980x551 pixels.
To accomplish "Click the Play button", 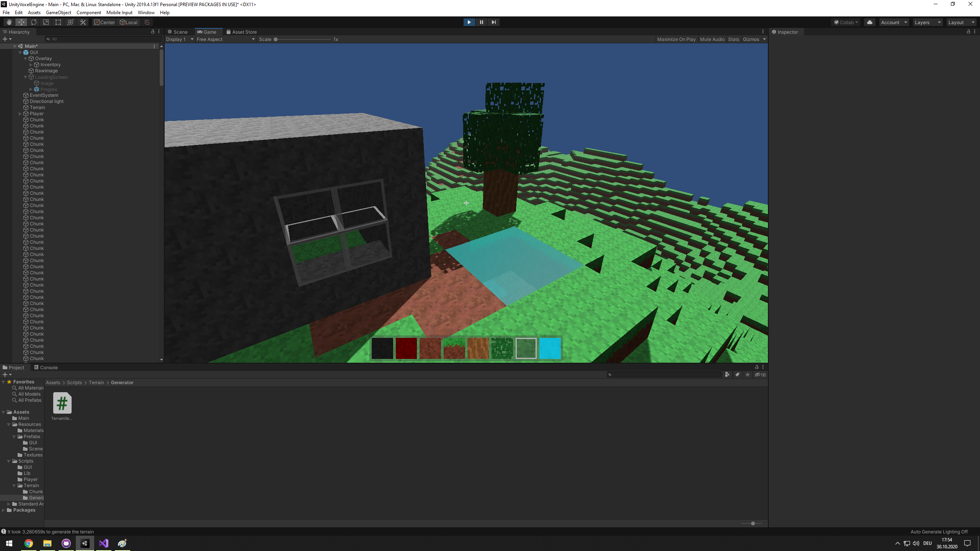I will click(x=469, y=22).
